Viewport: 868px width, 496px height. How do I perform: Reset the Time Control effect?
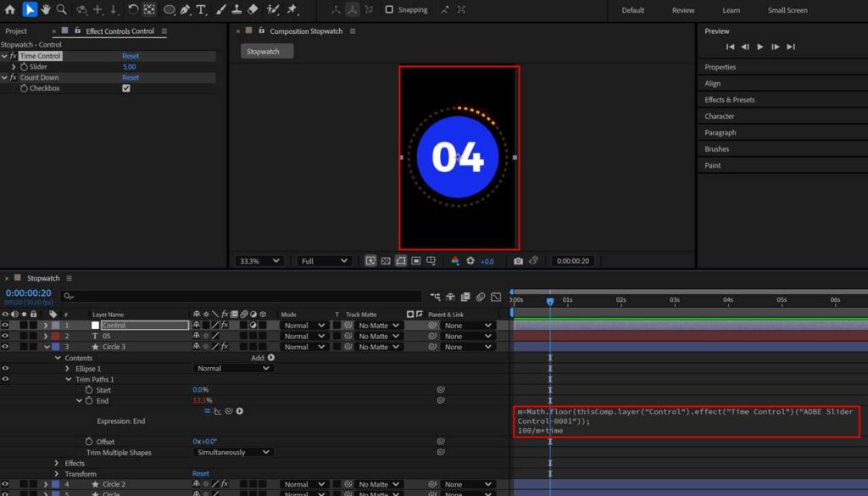(x=131, y=56)
